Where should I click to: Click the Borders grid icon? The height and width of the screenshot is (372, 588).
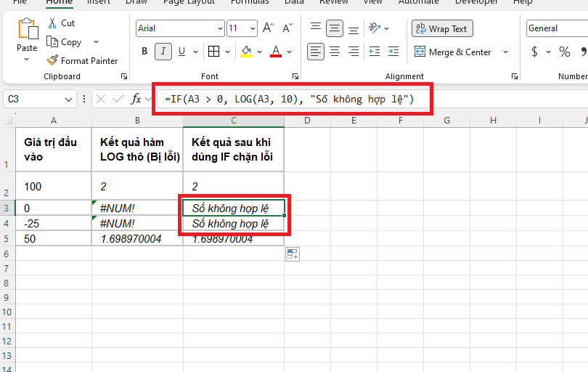(x=213, y=52)
